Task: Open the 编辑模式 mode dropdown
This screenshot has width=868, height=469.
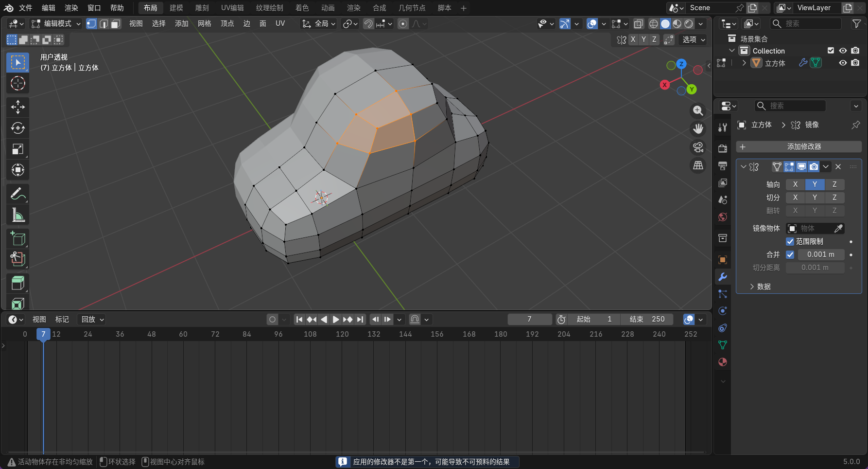Action: [56, 24]
